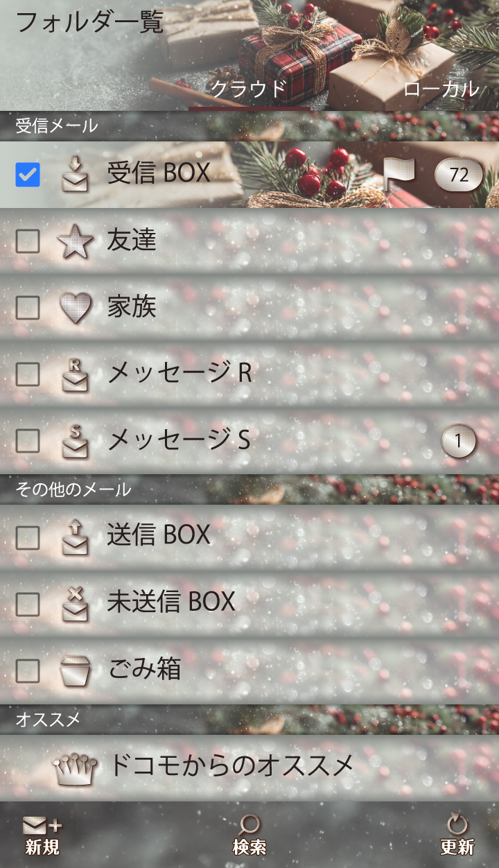The height and width of the screenshot is (868, 499).
Task: Uncheck the 受信 BOX checkbox
Action: pos(28,175)
